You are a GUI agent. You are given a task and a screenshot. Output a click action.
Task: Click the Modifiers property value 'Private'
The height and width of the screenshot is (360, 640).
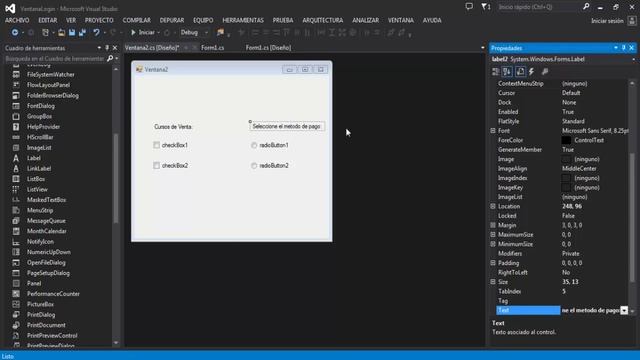click(571, 253)
